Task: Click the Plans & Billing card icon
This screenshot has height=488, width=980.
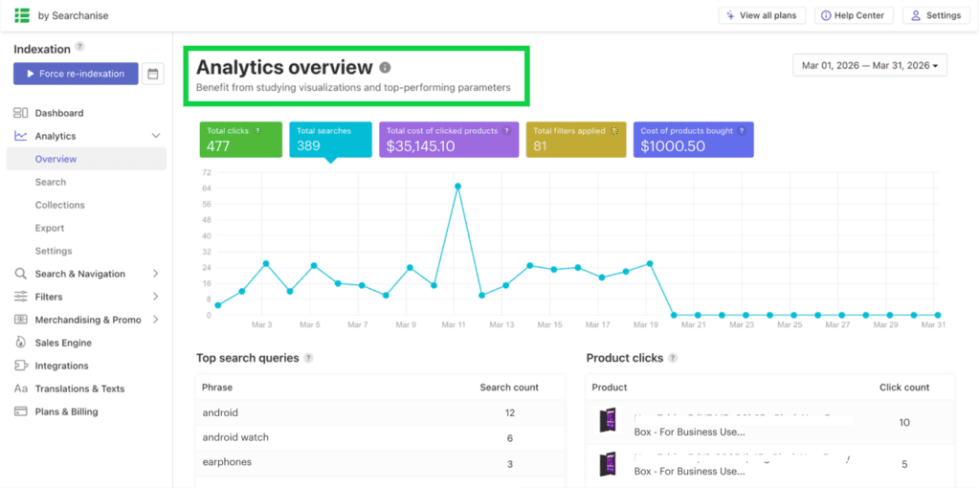Action: click(21, 411)
